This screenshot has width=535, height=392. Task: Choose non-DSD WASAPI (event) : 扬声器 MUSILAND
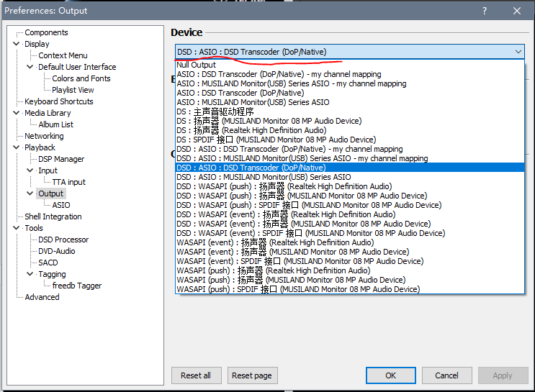click(x=350, y=252)
